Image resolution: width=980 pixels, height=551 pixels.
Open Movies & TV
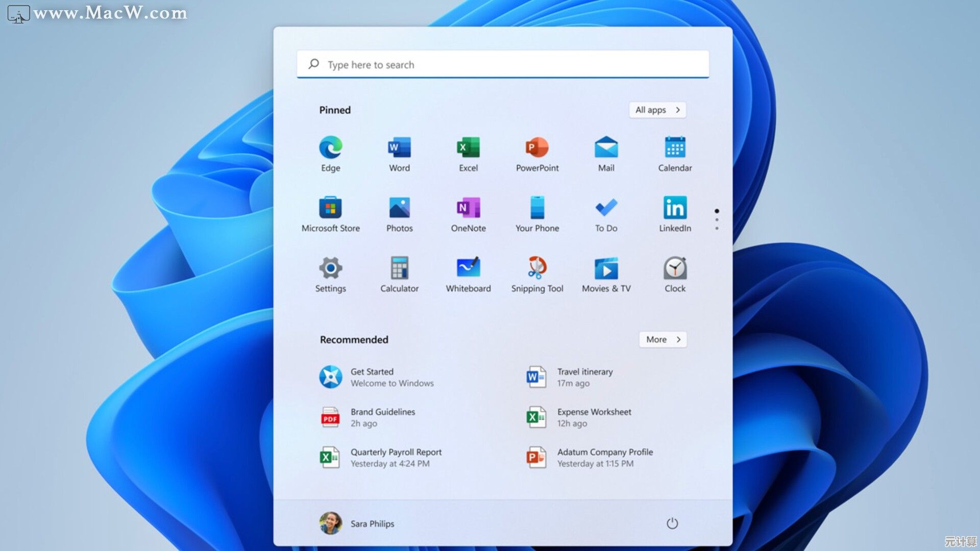(x=605, y=271)
